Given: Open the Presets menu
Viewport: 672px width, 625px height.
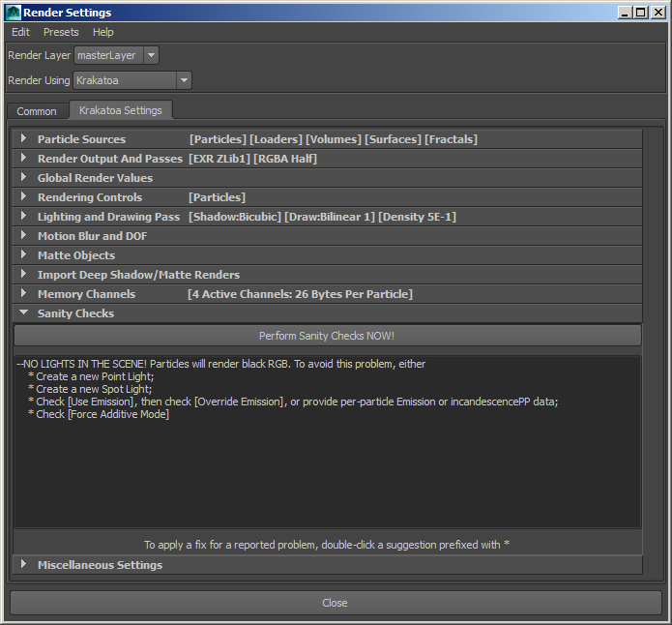Looking at the screenshot, I should [61, 32].
